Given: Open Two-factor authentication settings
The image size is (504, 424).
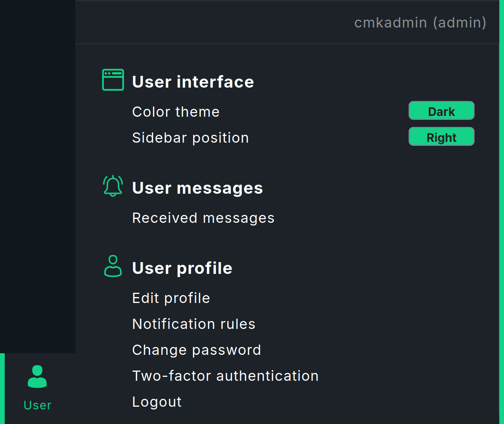Looking at the screenshot, I should coord(225,376).
